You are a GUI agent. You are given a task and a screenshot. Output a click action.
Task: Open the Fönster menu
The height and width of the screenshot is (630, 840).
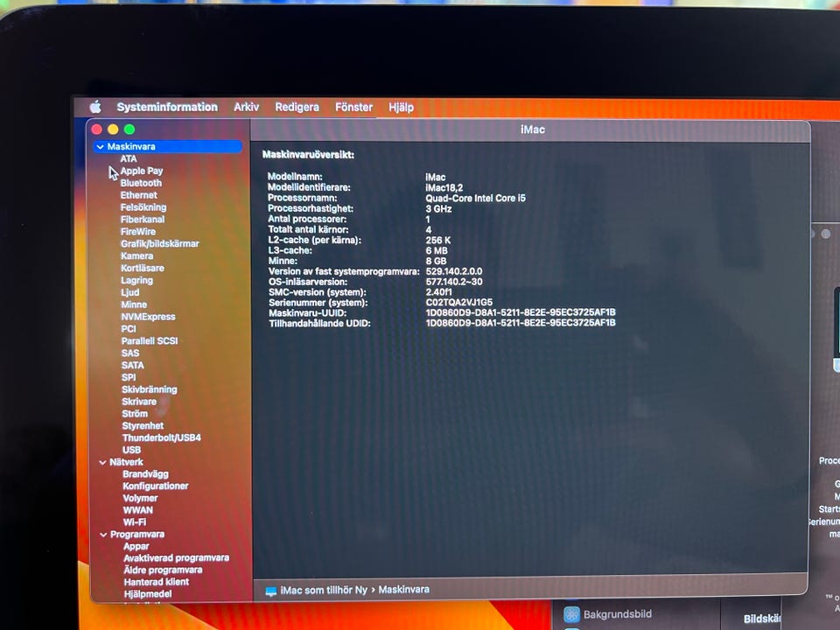click(353, 107)
